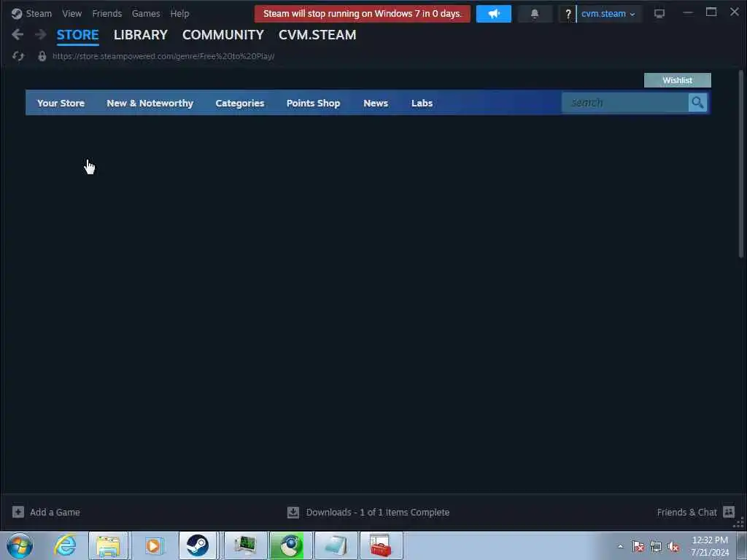
Task: Open the Your Store menu
Action: point(61,103)
